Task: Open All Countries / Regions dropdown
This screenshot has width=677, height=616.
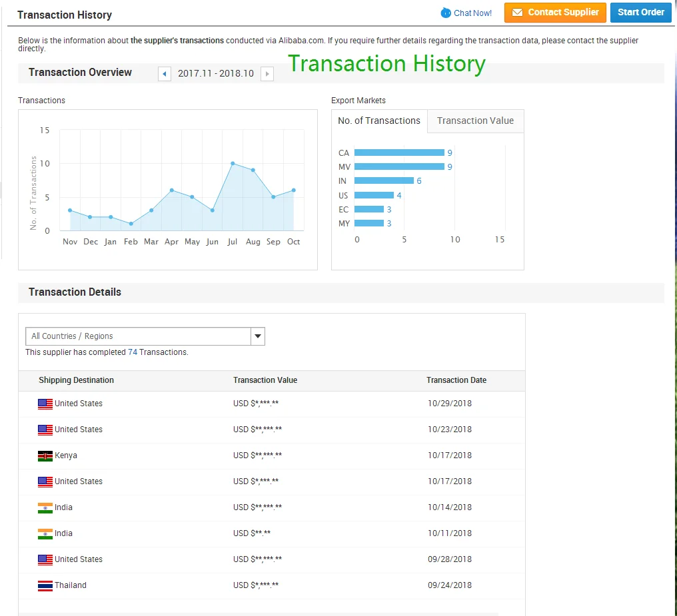Action: 138,336
